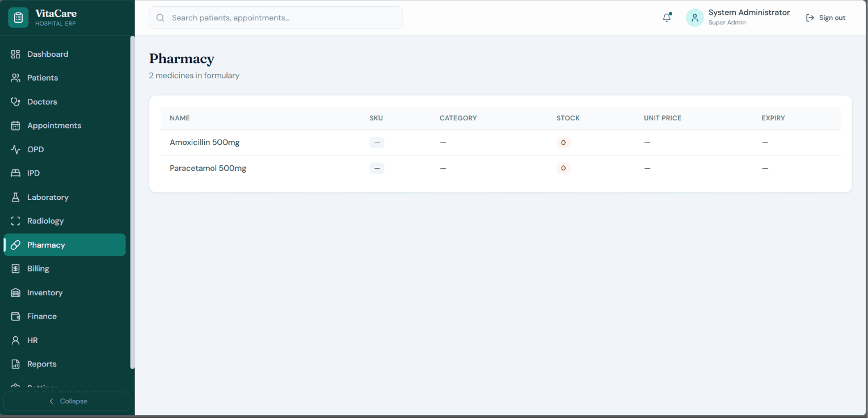Select Inventory in sidebar
The image size is (868, 418).
click(x=65, y=292)
